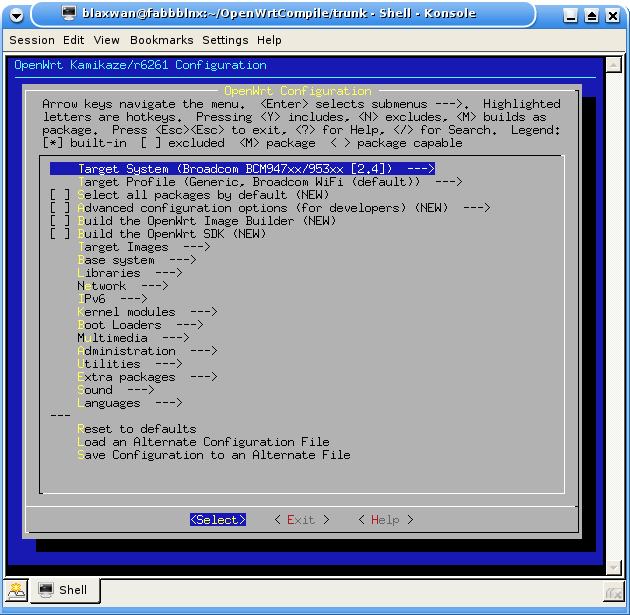Enable 'Build the OpenWrt Image Builder' checkbox
This screenshot has height=615, width=630.
click(60, 221)
